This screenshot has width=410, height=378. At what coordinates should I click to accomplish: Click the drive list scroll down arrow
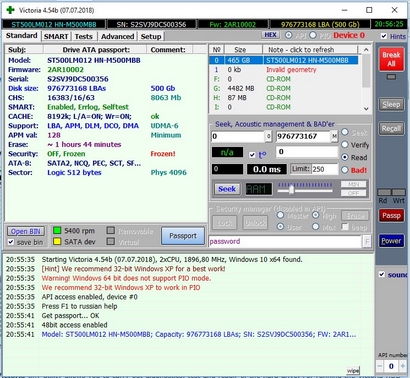tap(366, 108)
